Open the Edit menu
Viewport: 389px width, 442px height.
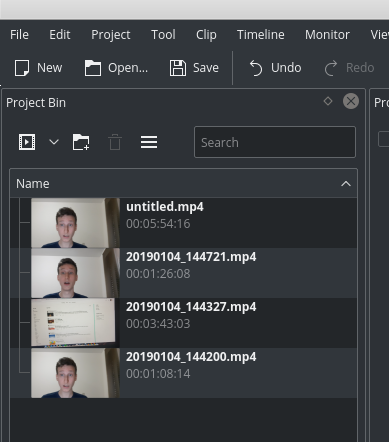(x=60, y=35)
